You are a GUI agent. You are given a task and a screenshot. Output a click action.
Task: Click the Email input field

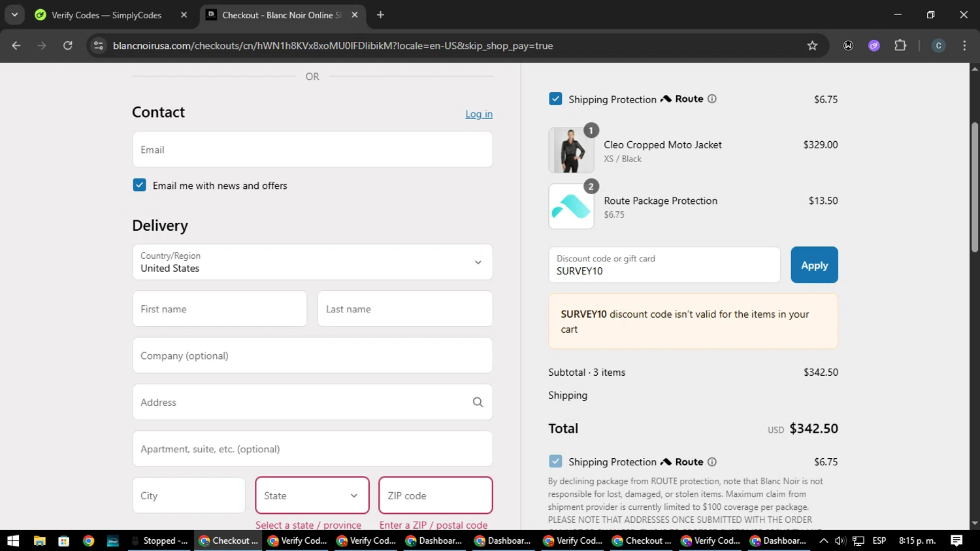click(x=312, y=149)
